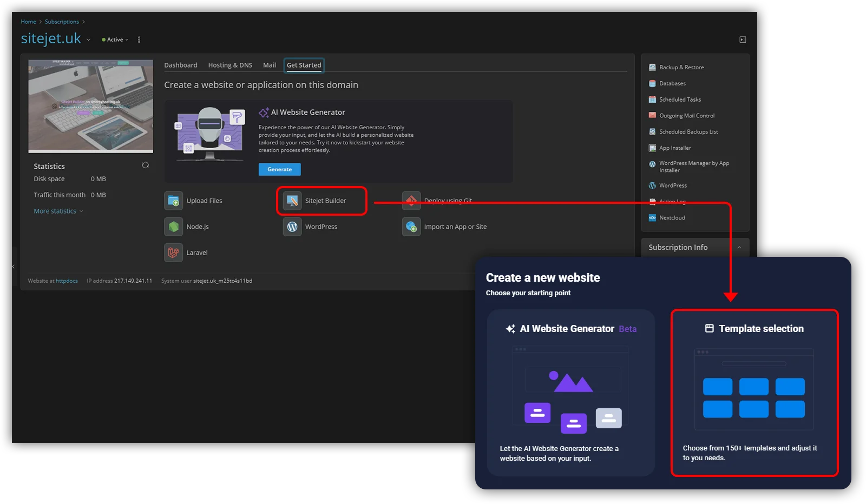Expand More statistics
This screenshot has height=504, width=866.
click(x=58, y=211)
